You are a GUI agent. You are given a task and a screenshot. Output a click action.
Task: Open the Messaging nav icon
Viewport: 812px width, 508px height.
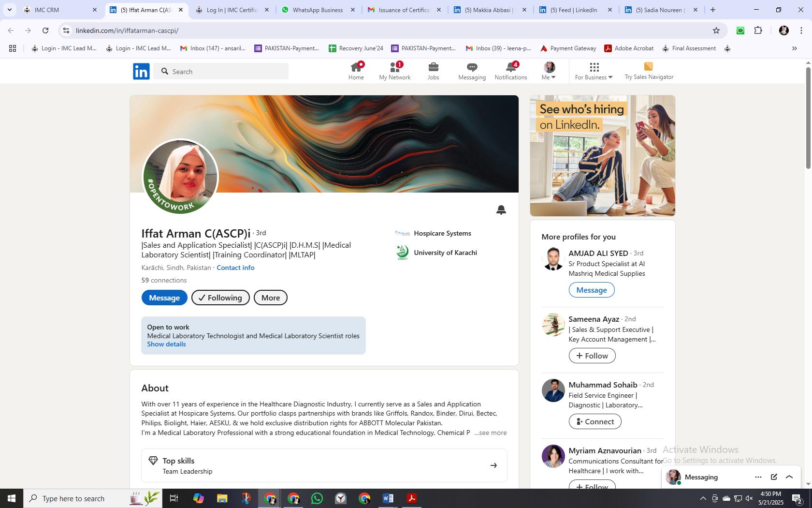click(x=472, y=71)
